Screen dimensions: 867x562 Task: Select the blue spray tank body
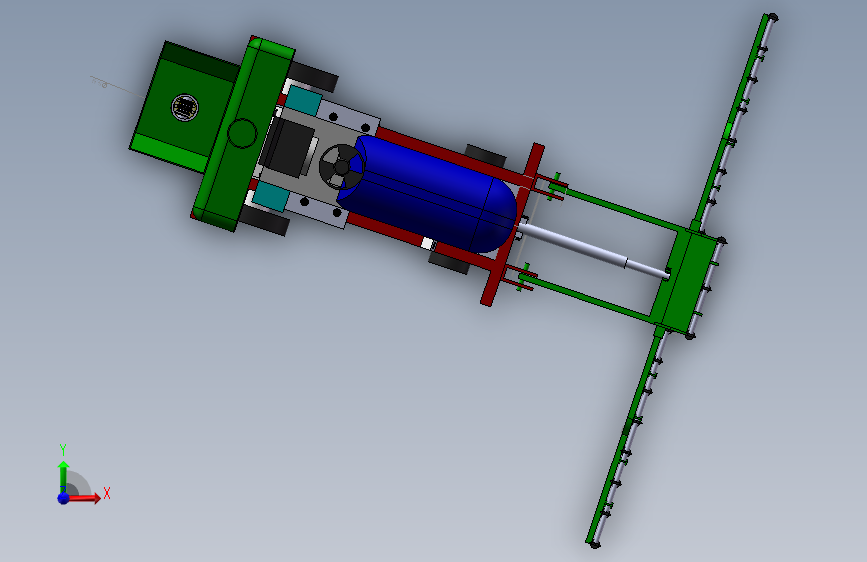(429, 194)
